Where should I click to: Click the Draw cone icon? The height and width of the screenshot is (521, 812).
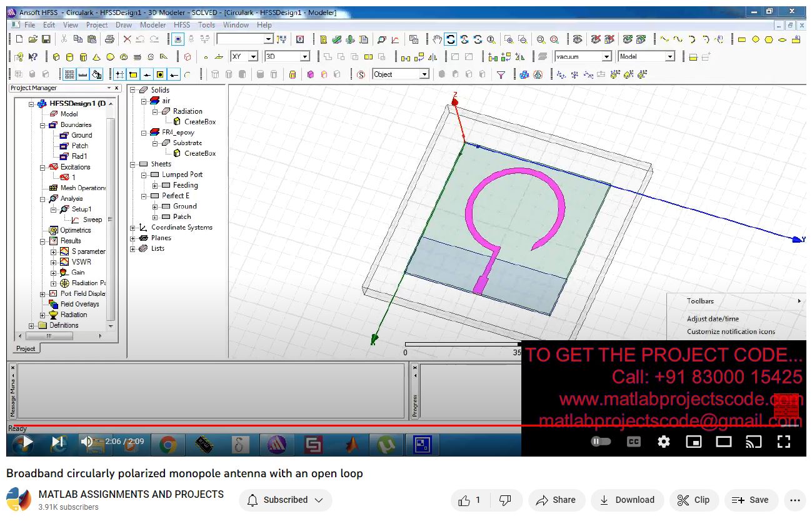[96, 57]
